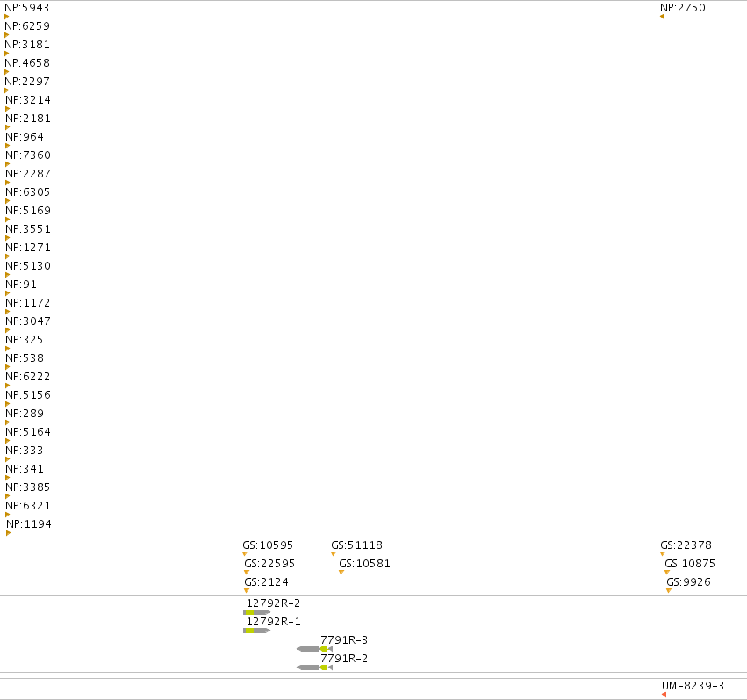747x700 pixels.
Task: Select the NP:325 label
Action: point(25,340)
